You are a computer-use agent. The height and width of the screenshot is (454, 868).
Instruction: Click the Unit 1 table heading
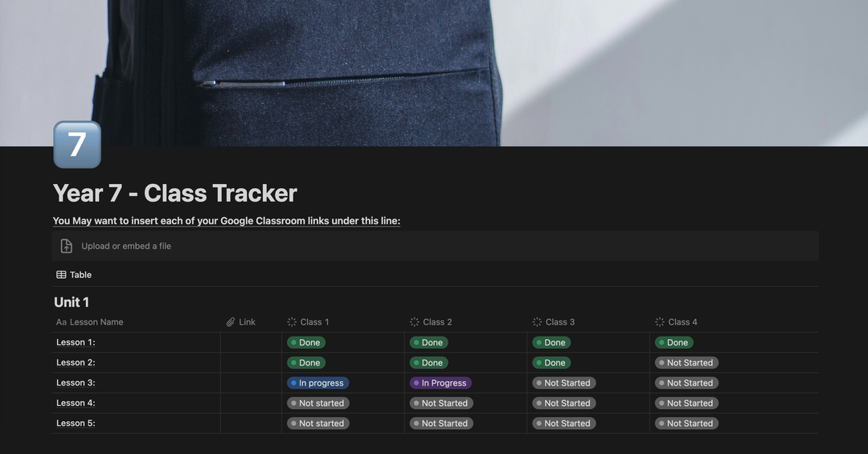point(72,302)
